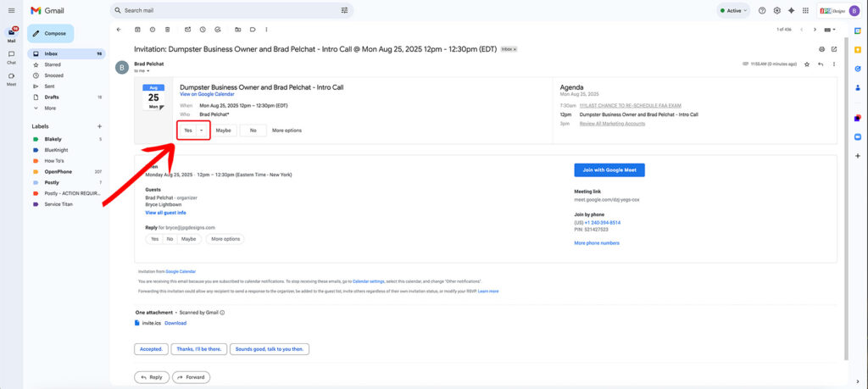868x389 pixels.
Task: RSVP Maybe in the invitation card
Action: point(223,131)
